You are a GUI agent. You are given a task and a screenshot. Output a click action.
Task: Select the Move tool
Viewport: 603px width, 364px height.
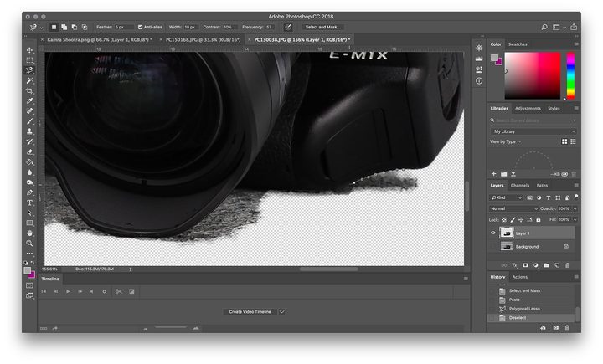[29, 50]
